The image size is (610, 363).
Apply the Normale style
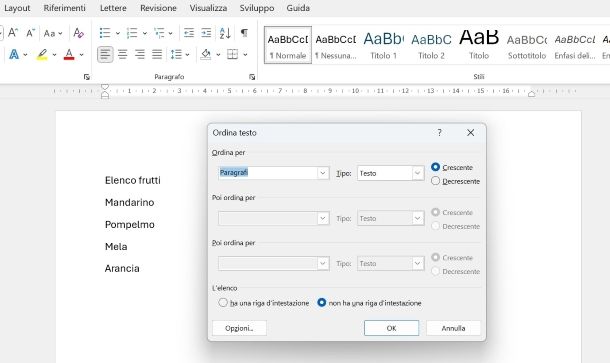point(288,45)
